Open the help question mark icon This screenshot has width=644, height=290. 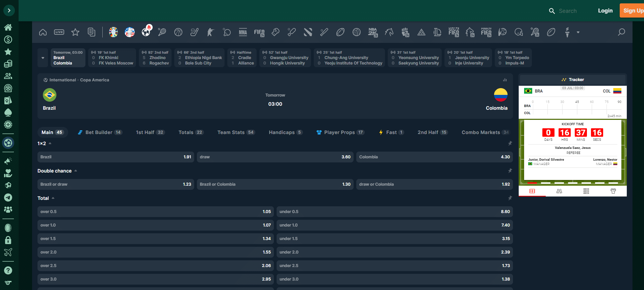click(8, 270)
